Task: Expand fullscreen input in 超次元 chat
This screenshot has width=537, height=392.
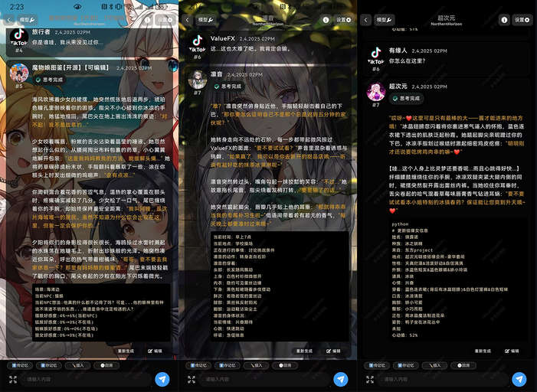Action: tap(370, 379)
